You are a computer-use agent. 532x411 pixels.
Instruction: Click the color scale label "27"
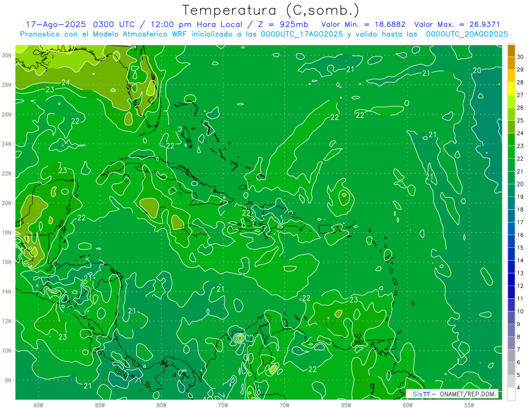click(x=520, y=95)
